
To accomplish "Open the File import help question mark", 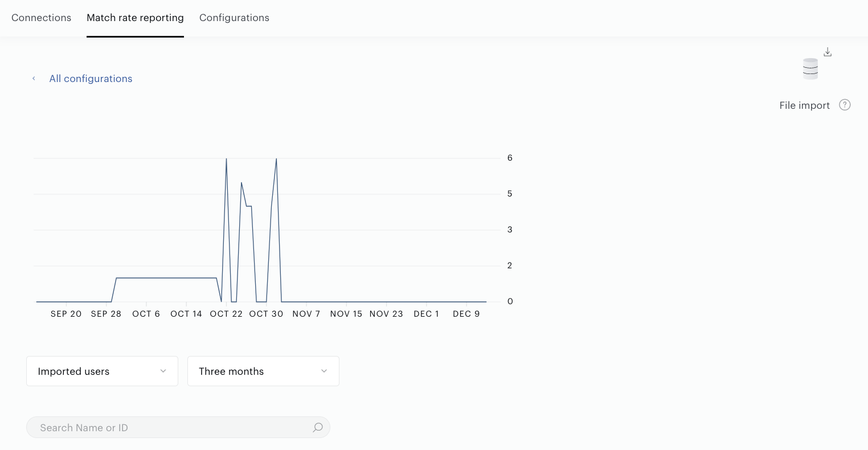I will (845, 105).
